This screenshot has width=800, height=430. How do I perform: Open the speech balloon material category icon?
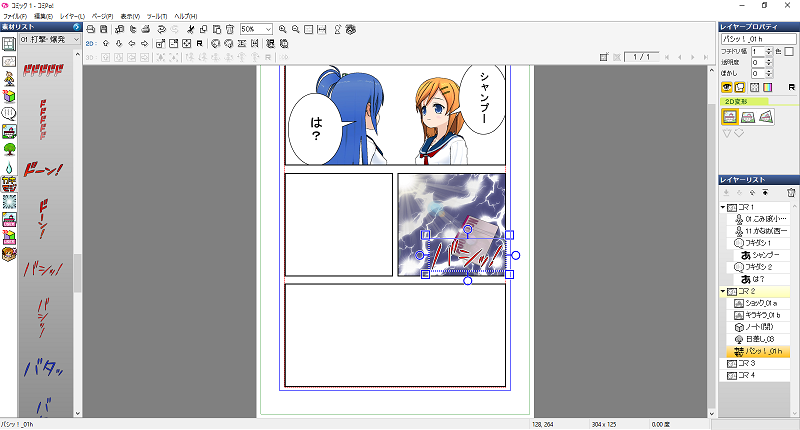[x=9, y=113]
